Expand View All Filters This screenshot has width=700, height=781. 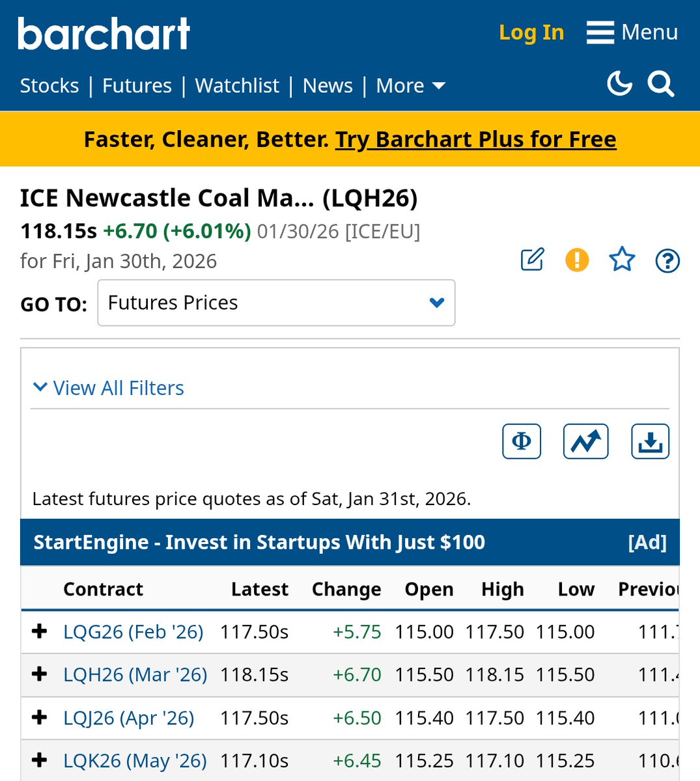108,388
